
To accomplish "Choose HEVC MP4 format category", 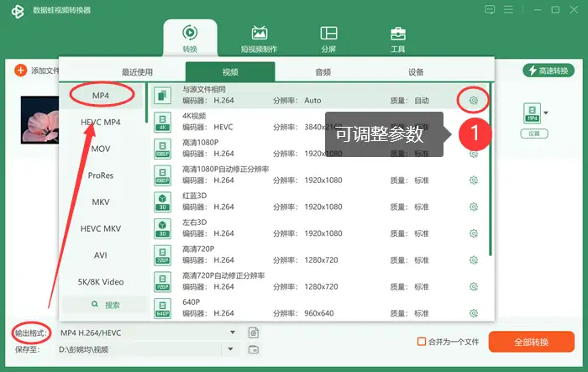I will coord(101,123).
